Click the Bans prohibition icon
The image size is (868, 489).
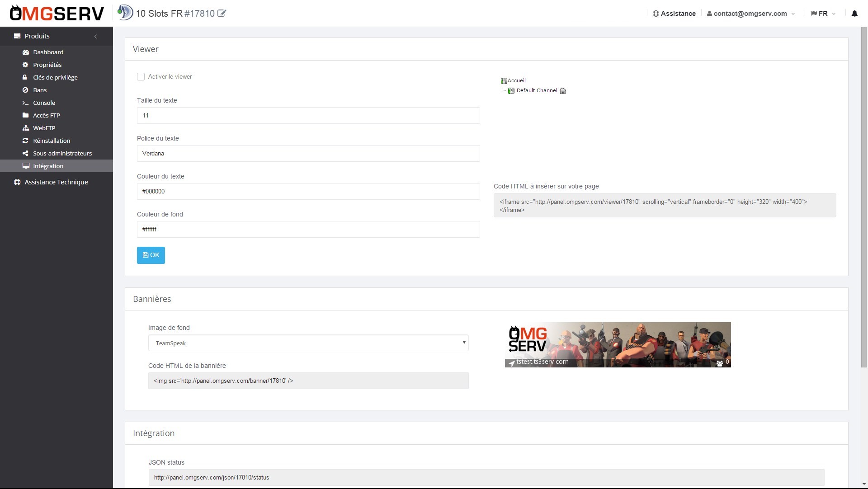click(x=26, y=90)
